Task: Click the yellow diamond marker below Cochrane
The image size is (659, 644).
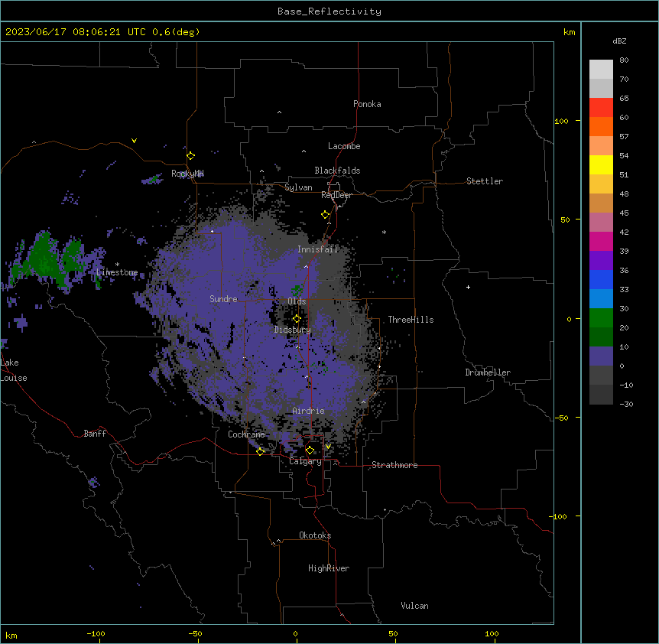Action: (x=260, y=451)
